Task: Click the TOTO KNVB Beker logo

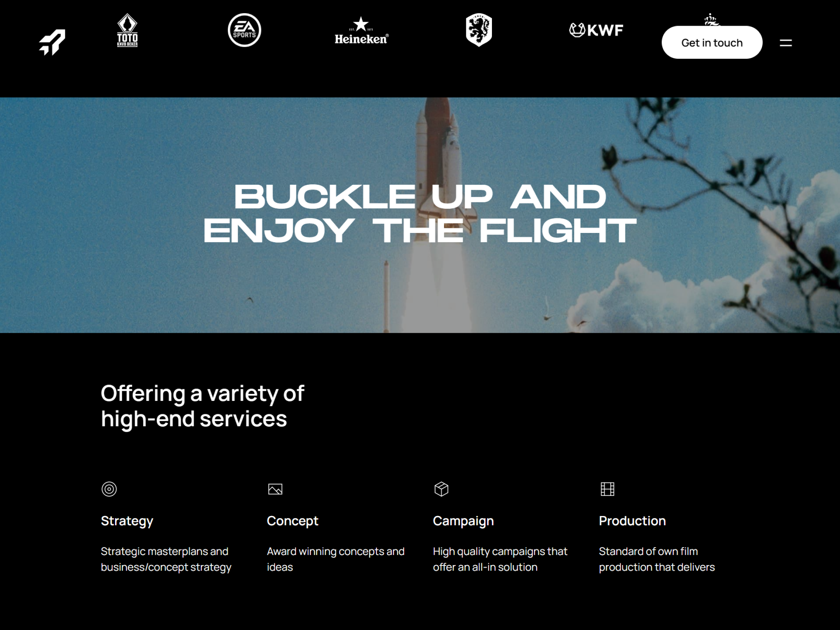Action: (x=128, y=30)
